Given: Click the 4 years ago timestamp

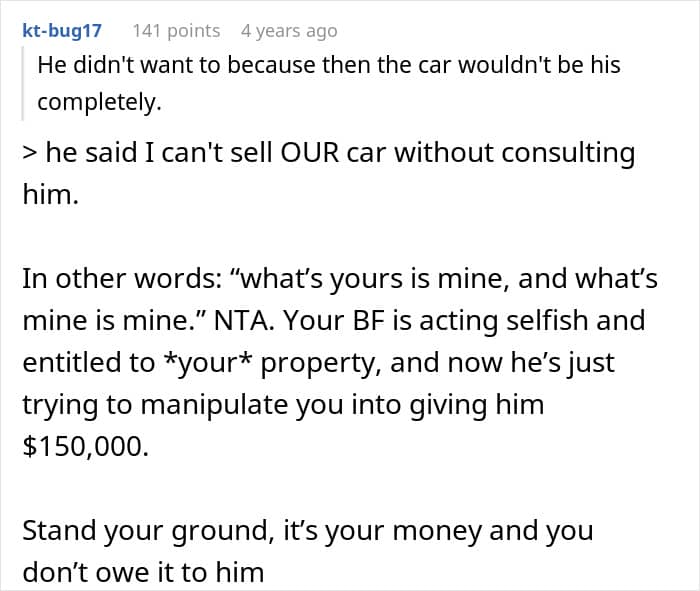Looking at the screenshot, I should pyautogui.click(x=289, y=31).
